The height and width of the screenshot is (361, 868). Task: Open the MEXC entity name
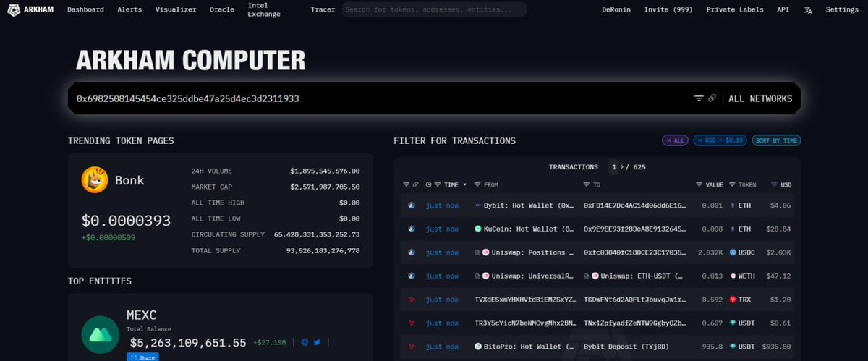(143, 315)
